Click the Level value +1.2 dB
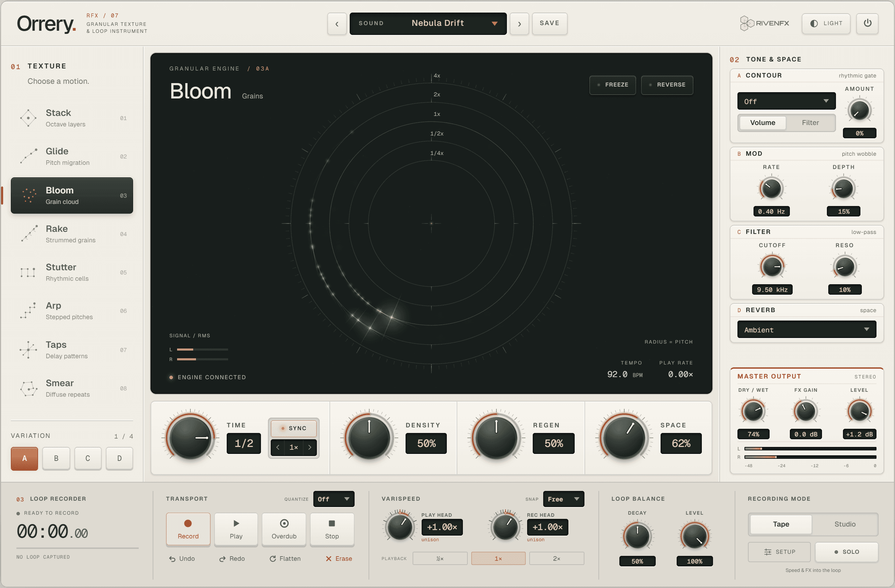Viewport: 895px width, 588px height. pos(859,434)
